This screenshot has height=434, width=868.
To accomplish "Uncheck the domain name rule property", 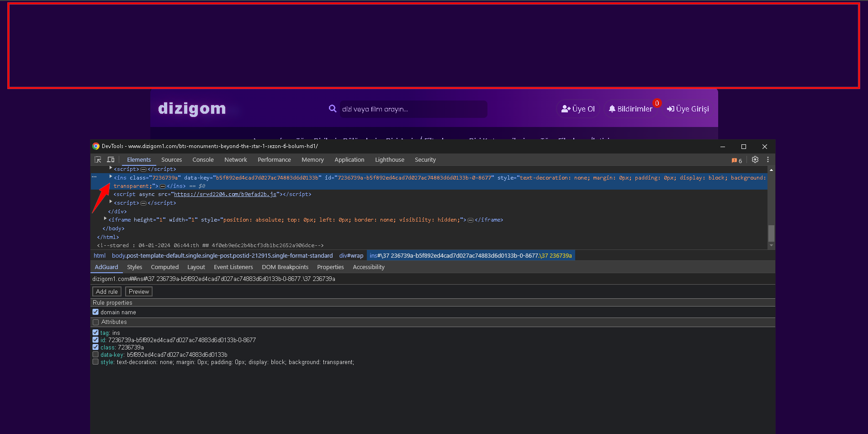I will pyautogui.click(x=95, y=312).
